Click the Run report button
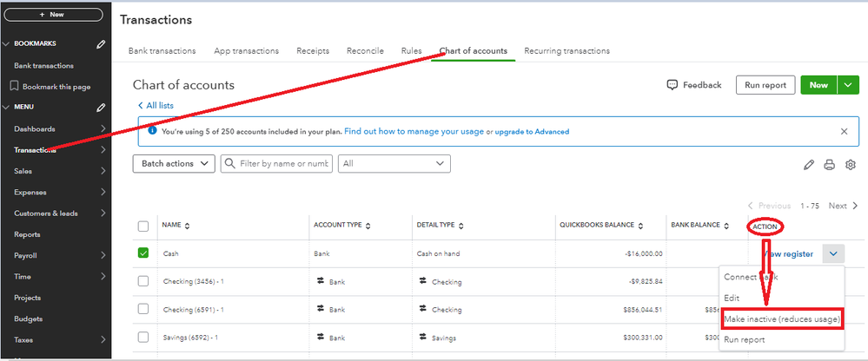This screenshot has width=868, height=361. coord(765,85)
